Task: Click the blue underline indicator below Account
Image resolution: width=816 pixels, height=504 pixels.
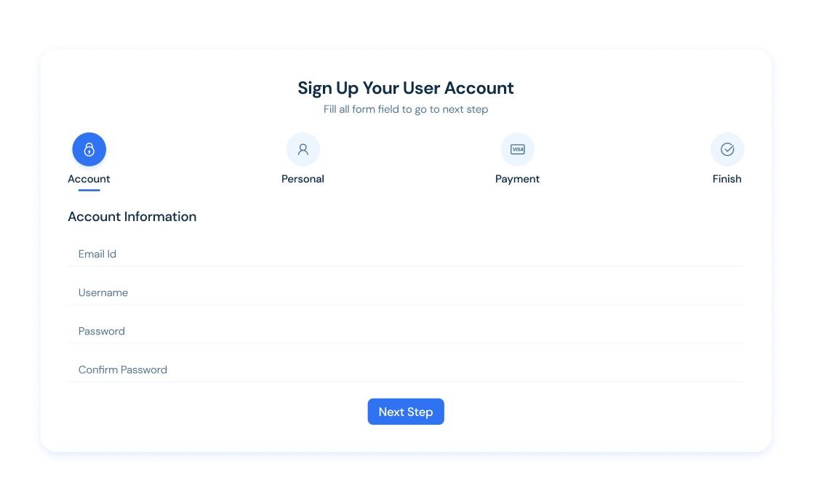Action: point(89,191)
